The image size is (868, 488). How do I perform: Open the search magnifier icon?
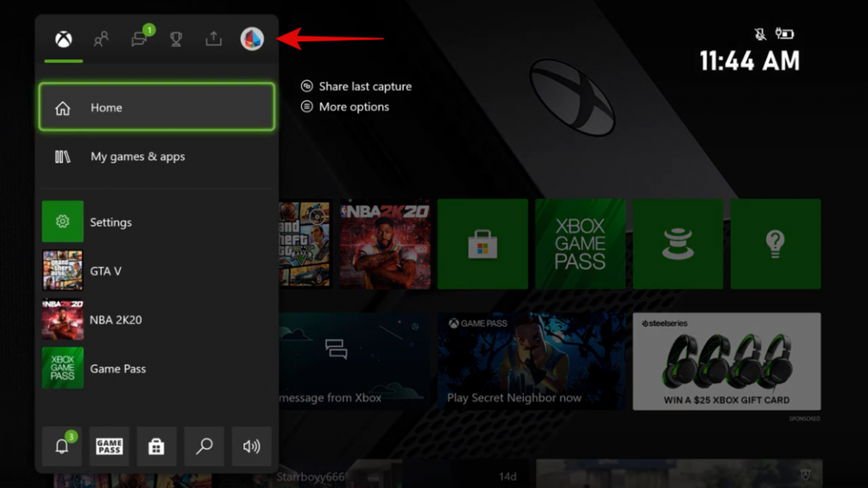[x=203, y=446]
